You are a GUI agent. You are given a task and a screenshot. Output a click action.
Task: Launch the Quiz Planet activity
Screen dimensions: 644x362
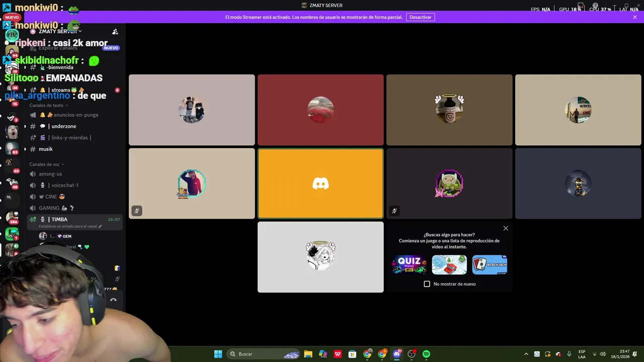click(x=409, y=265)
